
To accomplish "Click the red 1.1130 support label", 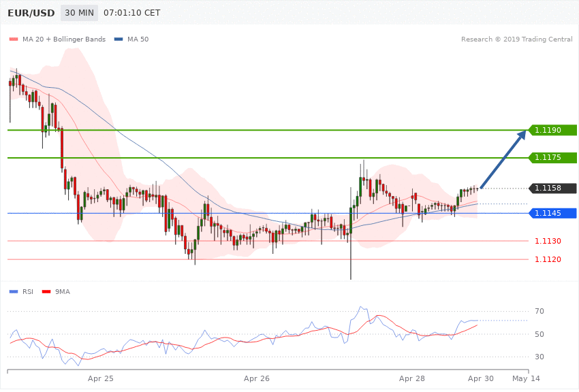I will coord(548,241).
